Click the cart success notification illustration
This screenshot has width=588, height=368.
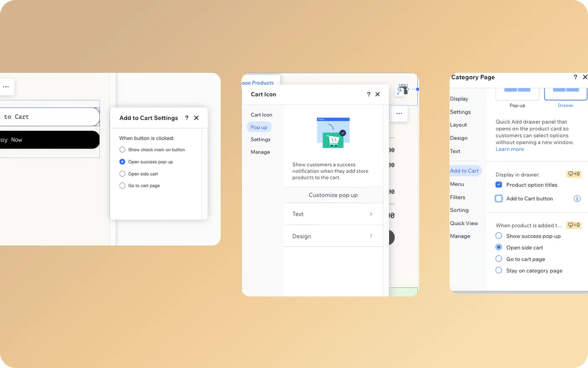pyautogui.click(x=333, y=132)
